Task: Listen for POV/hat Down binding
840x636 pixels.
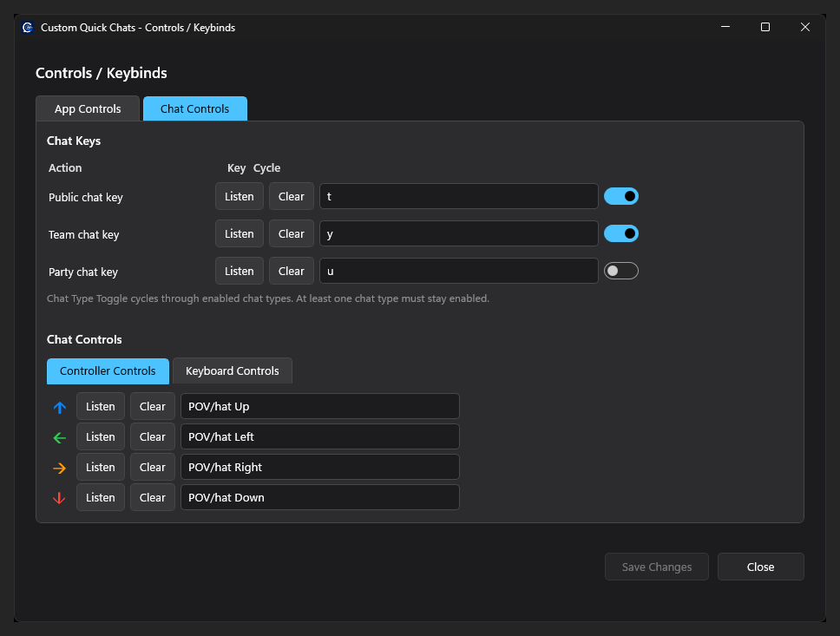Action: (x=101, y=497)
